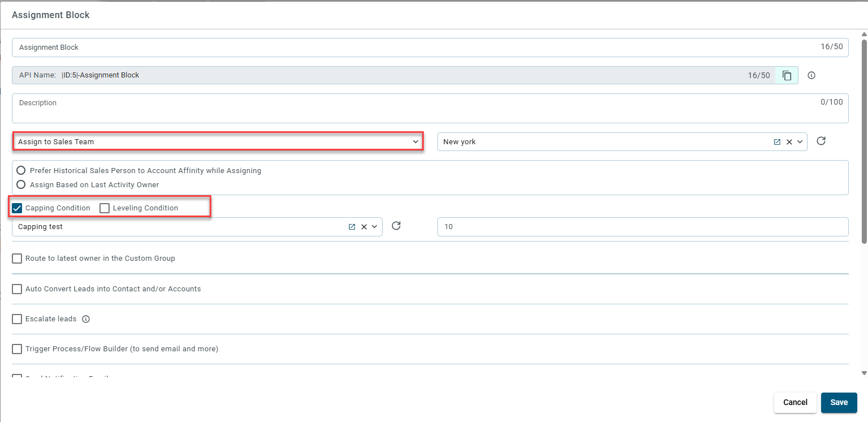Viewport: 868px width, 422px height.
Task: Enable Auto Convert Leads into Contact
Action: click(17, 289)
